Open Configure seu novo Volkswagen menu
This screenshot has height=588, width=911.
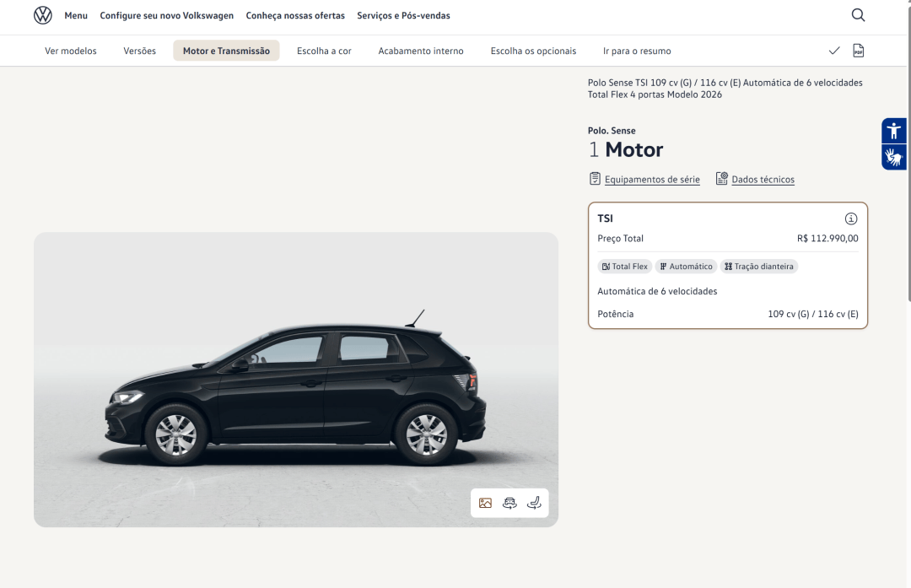(x=167, y=16)
